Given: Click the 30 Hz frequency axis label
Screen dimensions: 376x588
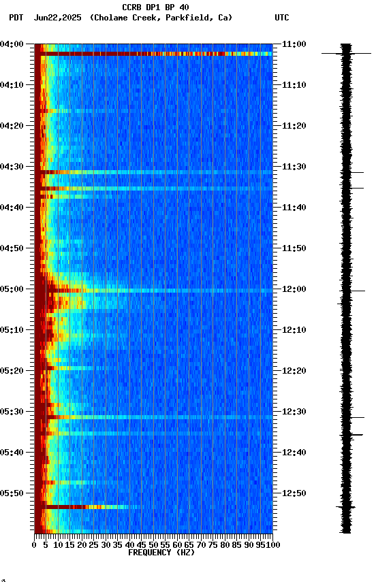Looking at the screenshot, I should [x=106, y=545].
